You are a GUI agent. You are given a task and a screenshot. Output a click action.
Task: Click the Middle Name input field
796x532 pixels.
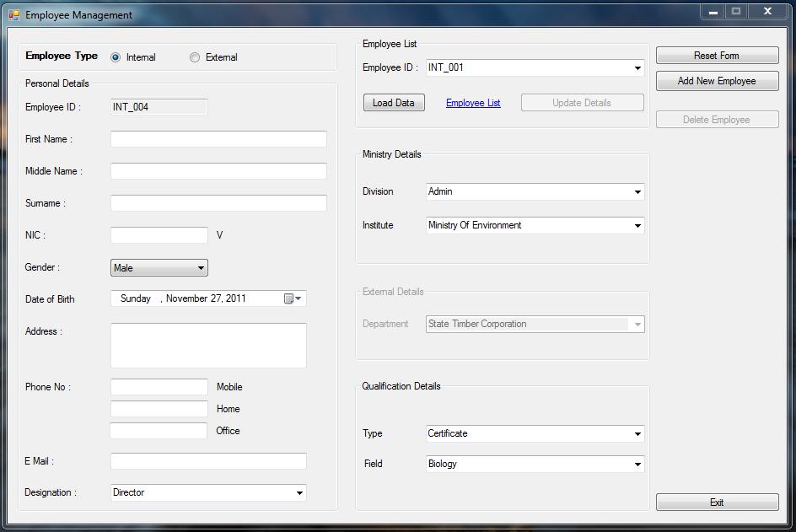[x=218, y=171]
